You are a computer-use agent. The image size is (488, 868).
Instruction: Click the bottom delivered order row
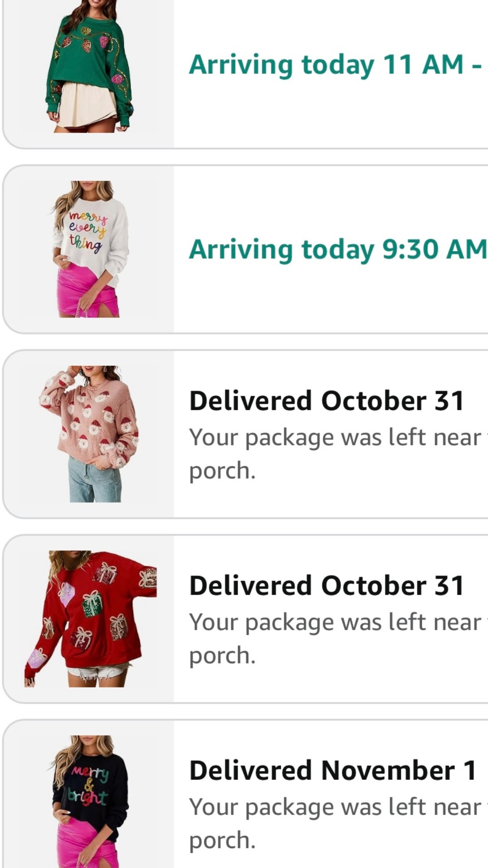244,805
